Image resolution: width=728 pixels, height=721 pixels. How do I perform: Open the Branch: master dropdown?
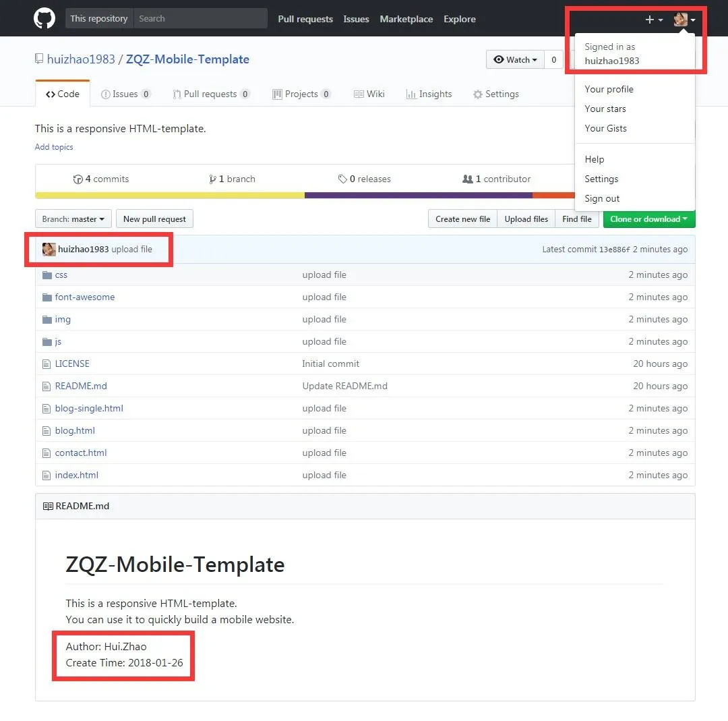coord(73,219)
